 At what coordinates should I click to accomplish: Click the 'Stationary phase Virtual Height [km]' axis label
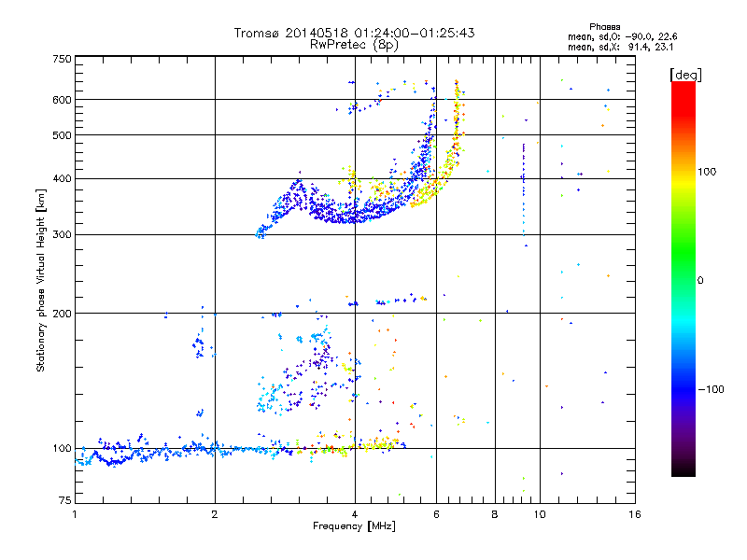[x=41, y=280]
